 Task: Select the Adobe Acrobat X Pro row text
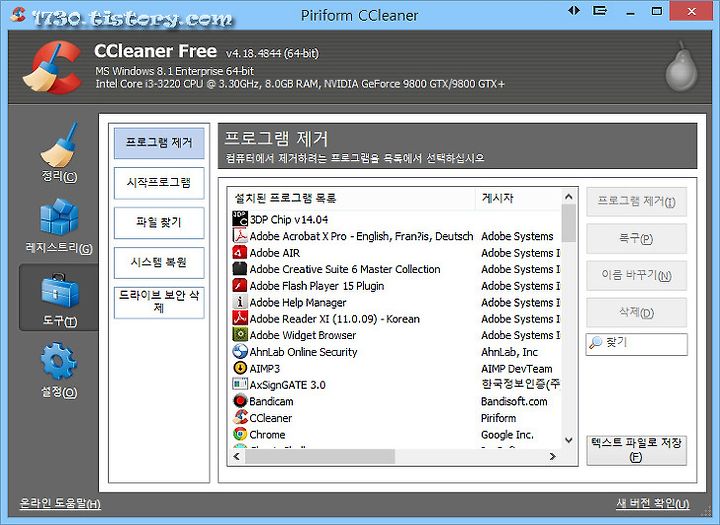[x=361, y=236]
